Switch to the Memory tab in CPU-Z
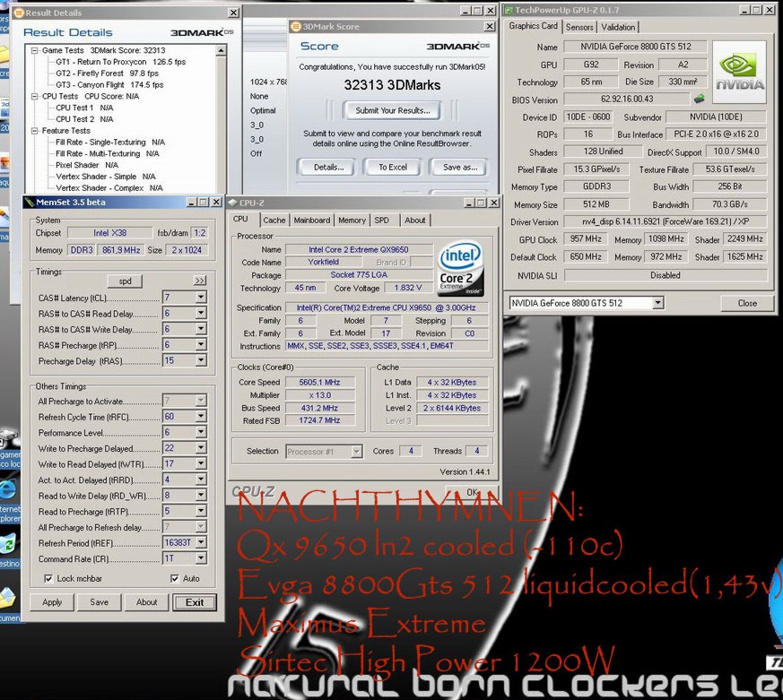Screen dimensions: 783x700 point(352,220)
